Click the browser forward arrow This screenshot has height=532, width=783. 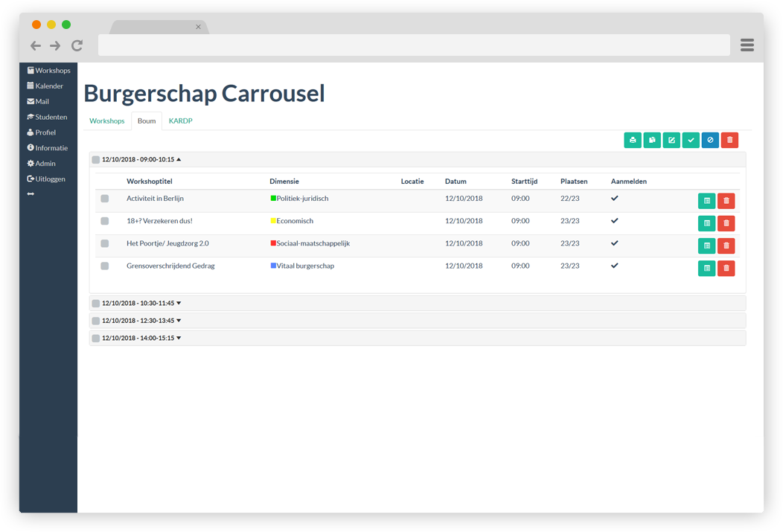(55, 46)
